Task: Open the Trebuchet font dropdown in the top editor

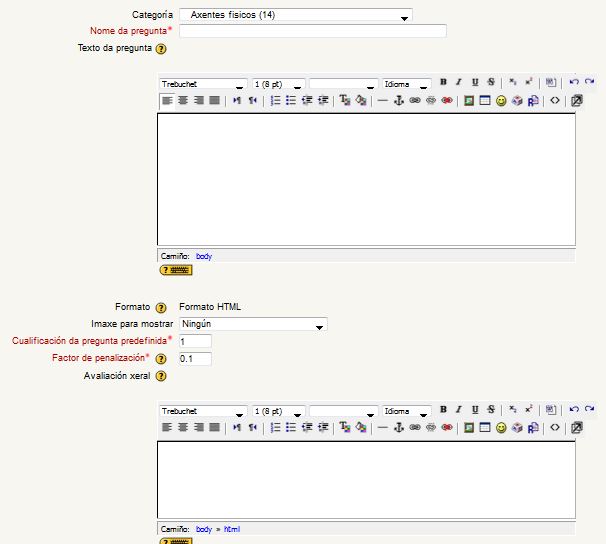Action: (203, 84)
